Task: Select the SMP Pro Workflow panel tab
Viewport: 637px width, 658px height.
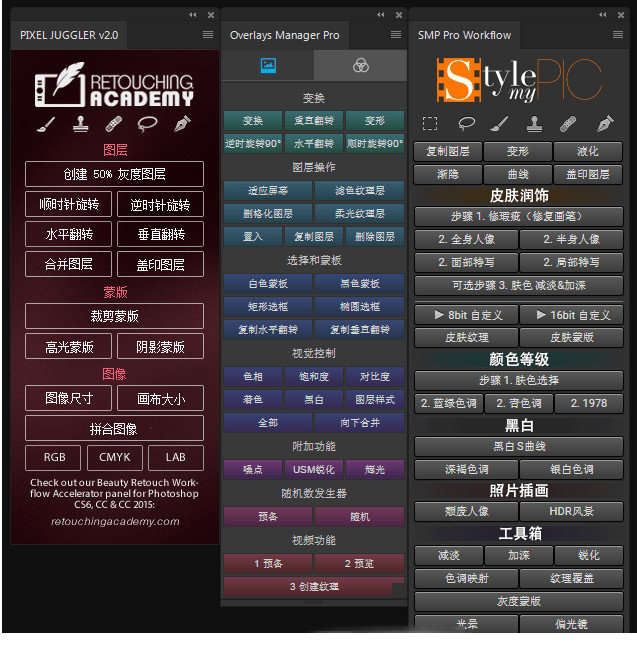Action: point(464,35)
